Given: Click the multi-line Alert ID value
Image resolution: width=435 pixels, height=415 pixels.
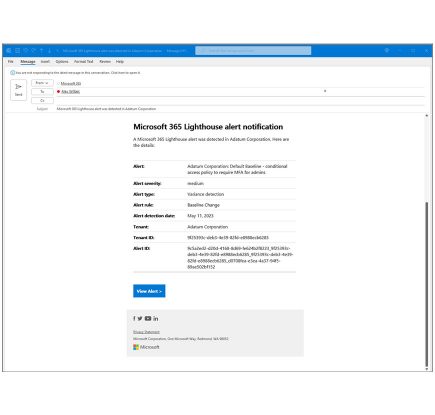Looking at the screenshot, I should pos(240,258).
